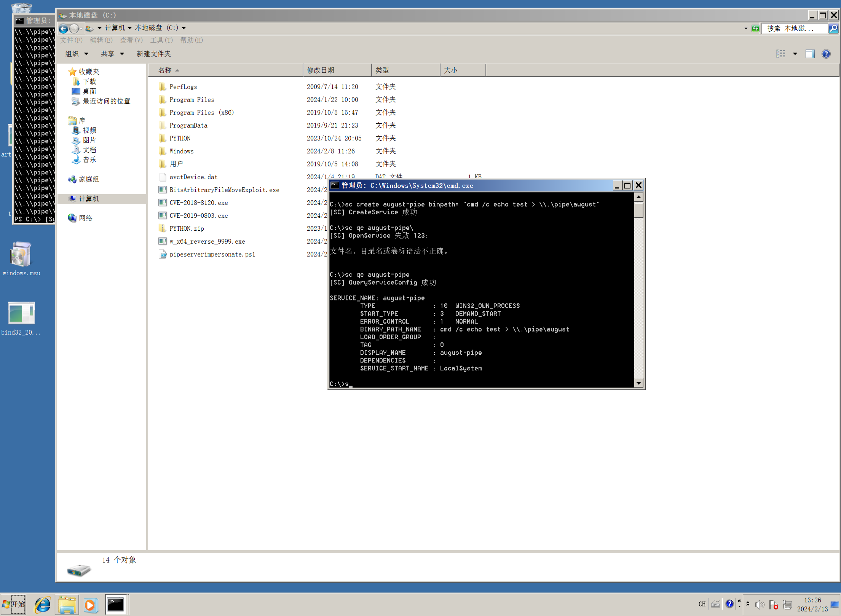The image size is (841, 616).
Task: Sort by the 名称 column header
Action: [x=226, y=70]
